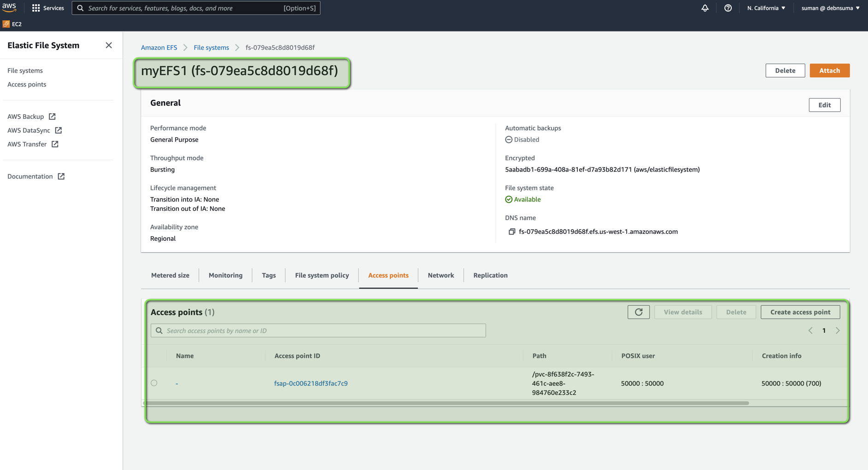Open File systems in sidebar

coord(25,70)
